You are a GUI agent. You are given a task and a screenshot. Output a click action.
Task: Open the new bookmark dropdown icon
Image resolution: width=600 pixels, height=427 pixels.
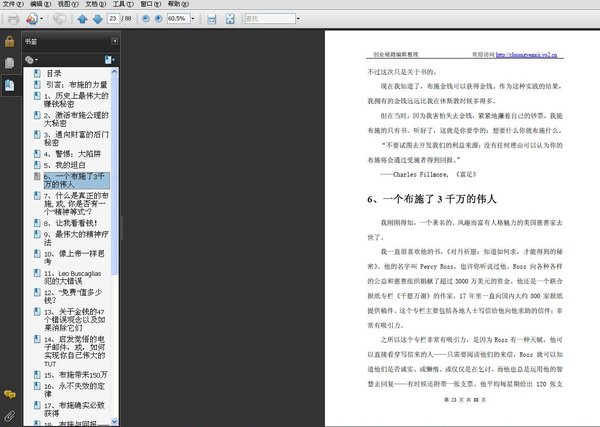[109, 60]
